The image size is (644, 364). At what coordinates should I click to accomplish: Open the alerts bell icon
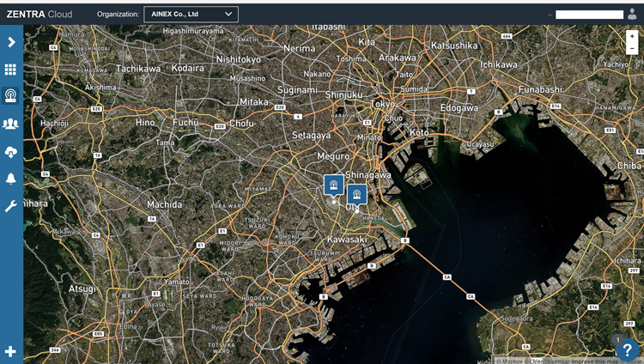[10, 179]
